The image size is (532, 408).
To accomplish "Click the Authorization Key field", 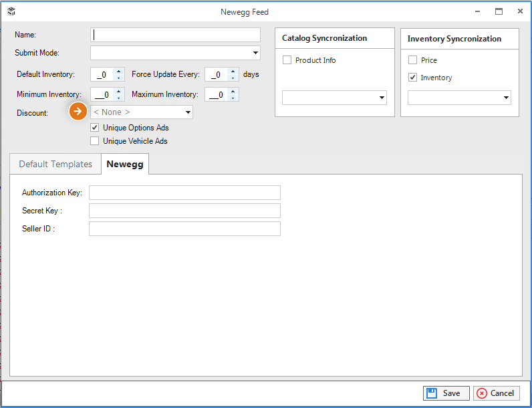I will (184, 193).
